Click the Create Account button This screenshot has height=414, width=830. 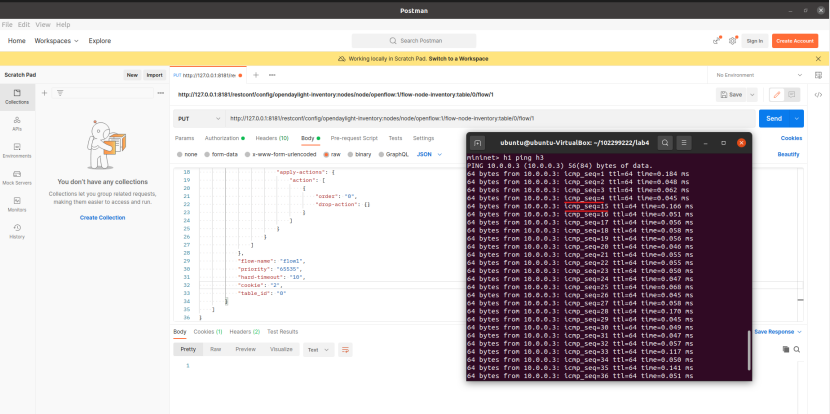click(795, 41)
